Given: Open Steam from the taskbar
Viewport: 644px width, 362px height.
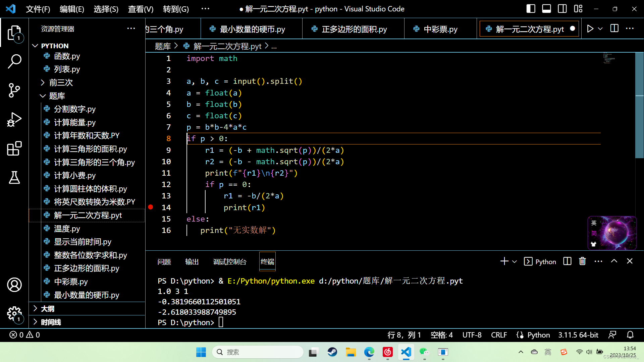Looking at the screenshot, I should click(x=332, y=352).
